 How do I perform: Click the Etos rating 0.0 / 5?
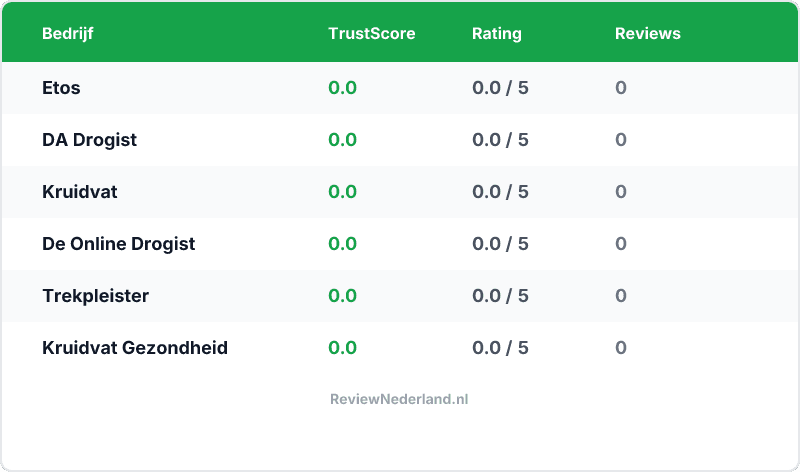(500, 88)
